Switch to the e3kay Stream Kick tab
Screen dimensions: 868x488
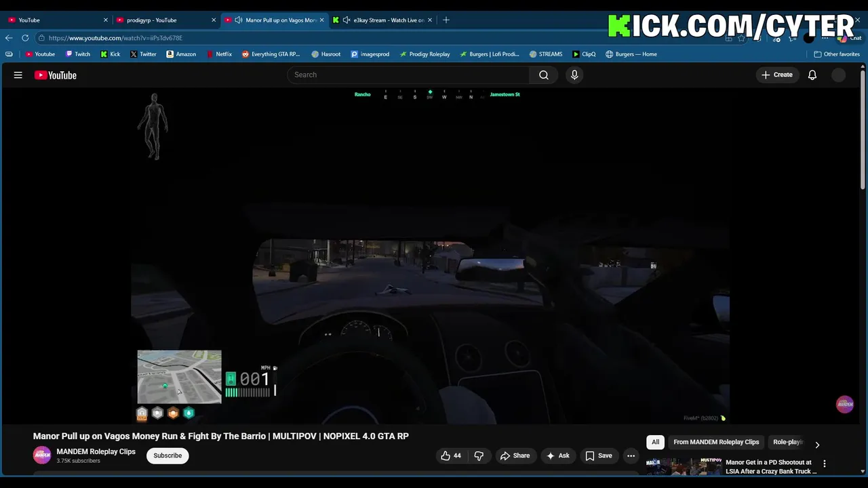coord(382,20)
